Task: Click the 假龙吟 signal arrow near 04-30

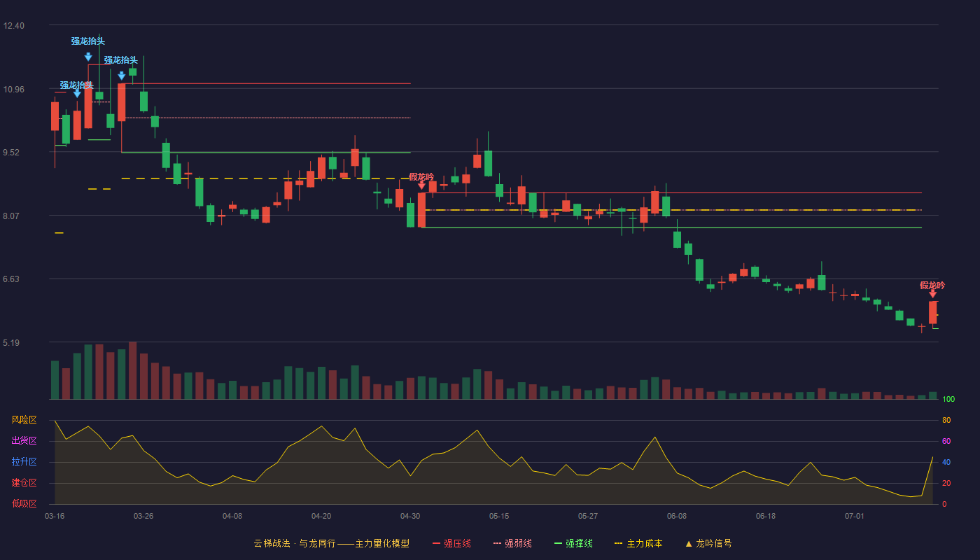Action: pyautogui.click(x=421, y=185)
